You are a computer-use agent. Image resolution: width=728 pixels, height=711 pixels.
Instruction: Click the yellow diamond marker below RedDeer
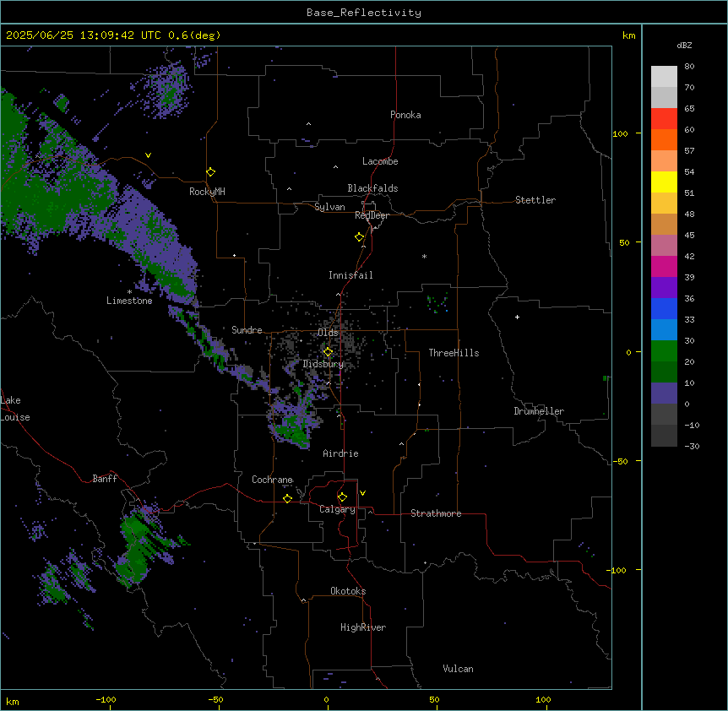click(x=359, y=237)
